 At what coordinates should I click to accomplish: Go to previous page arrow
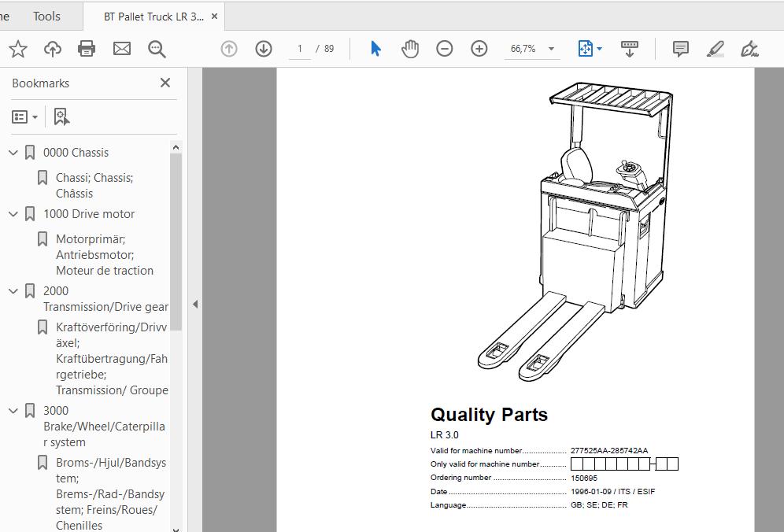[229, 49]
